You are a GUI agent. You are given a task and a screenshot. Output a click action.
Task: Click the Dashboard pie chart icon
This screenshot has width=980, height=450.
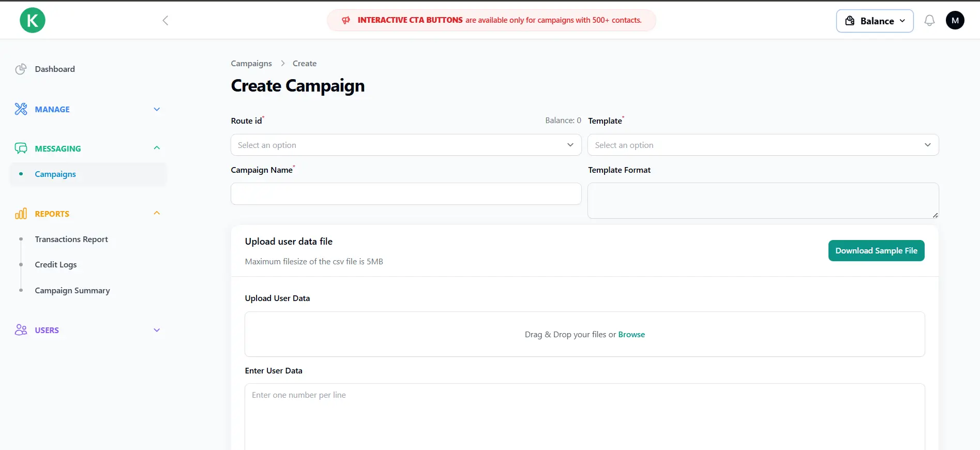(x=21, y=69)
